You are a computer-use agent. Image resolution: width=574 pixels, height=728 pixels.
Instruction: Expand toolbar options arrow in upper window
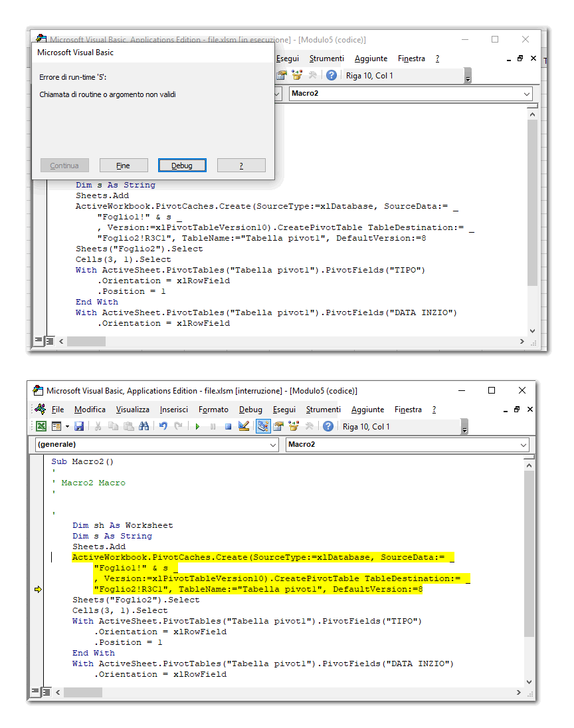click(x=468, y=76)
